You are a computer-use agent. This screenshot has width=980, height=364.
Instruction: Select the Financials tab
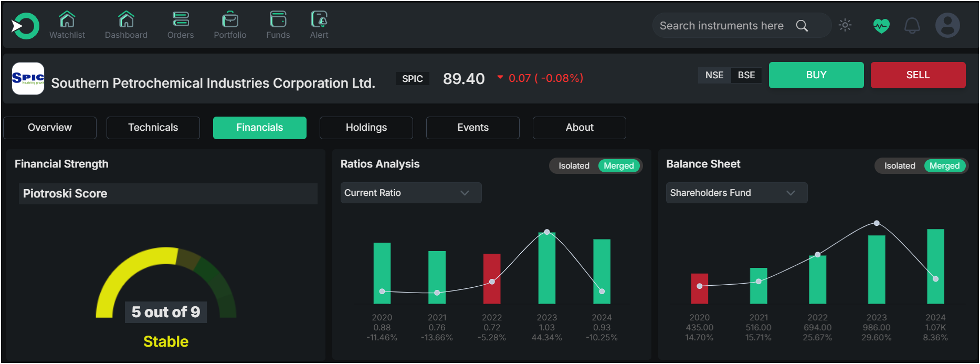point(260,128)
